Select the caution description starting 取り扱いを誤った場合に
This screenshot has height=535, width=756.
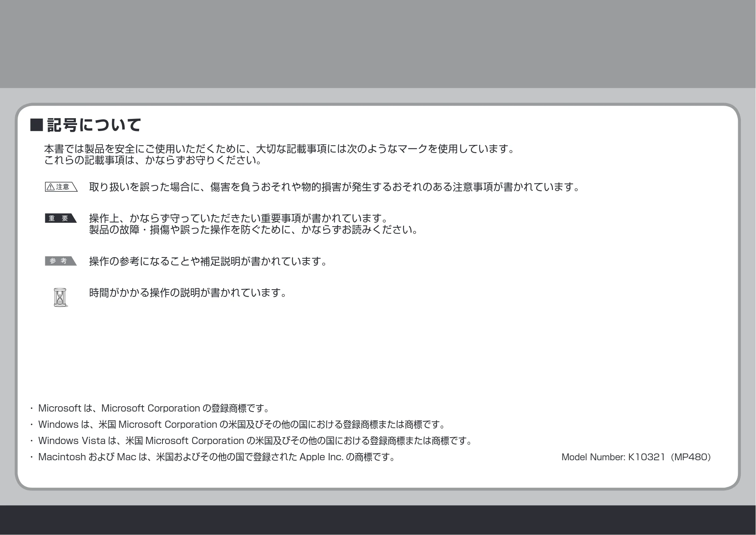pos(334,187)
